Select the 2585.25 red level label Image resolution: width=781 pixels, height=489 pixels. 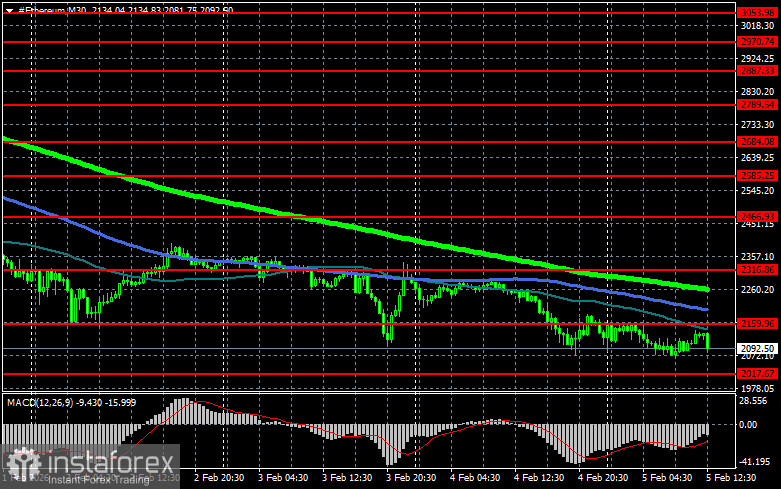758,175
